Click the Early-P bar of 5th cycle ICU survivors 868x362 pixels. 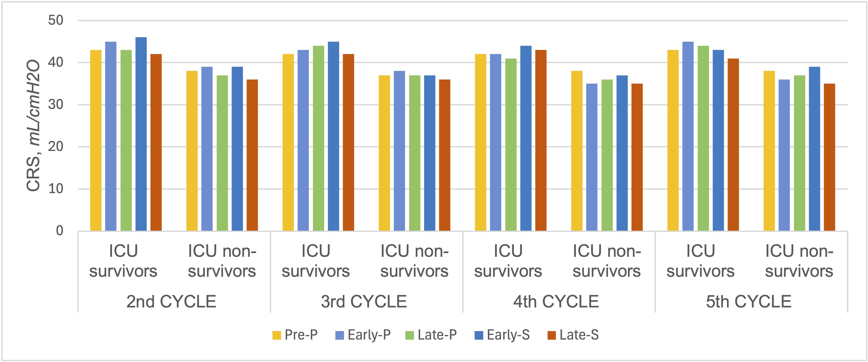click(688, 136)
